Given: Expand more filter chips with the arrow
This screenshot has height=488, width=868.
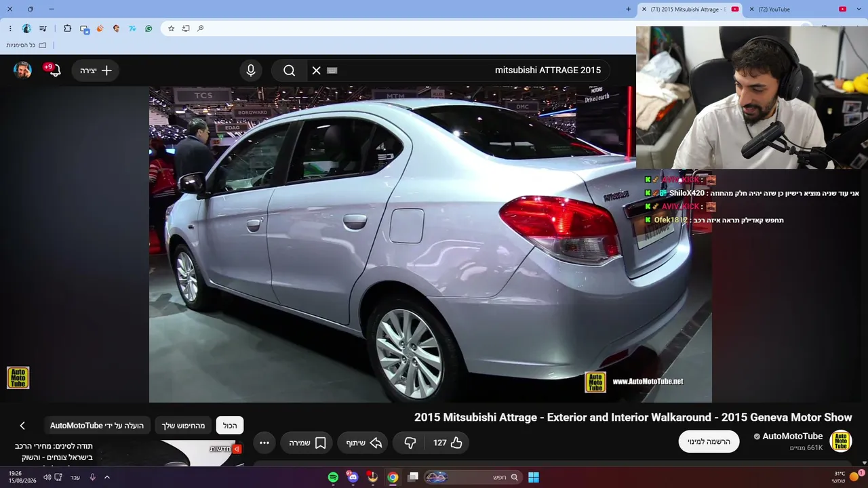Looking at the screenshot, I should point(22,426).
